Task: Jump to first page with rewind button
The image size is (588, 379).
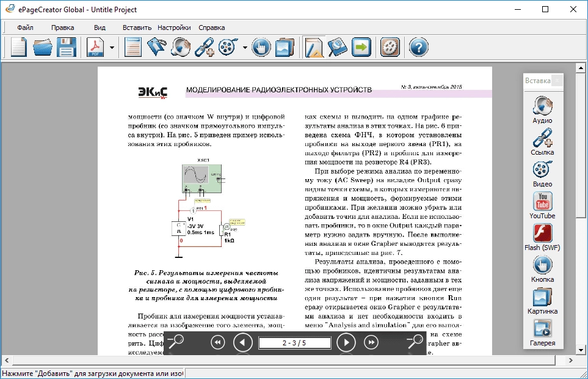Action: pyautogui.click(x=218, y=342)
